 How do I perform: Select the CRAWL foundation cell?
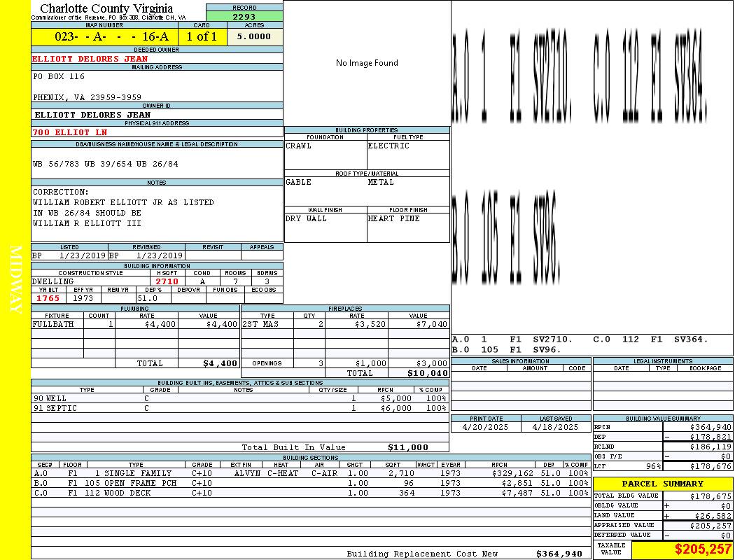[325, 155]
